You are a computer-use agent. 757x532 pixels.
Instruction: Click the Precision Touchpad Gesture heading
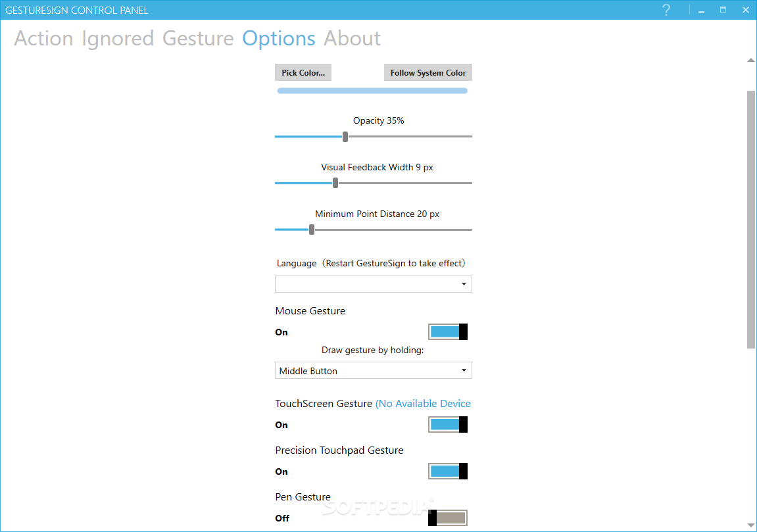coord(339,450)
